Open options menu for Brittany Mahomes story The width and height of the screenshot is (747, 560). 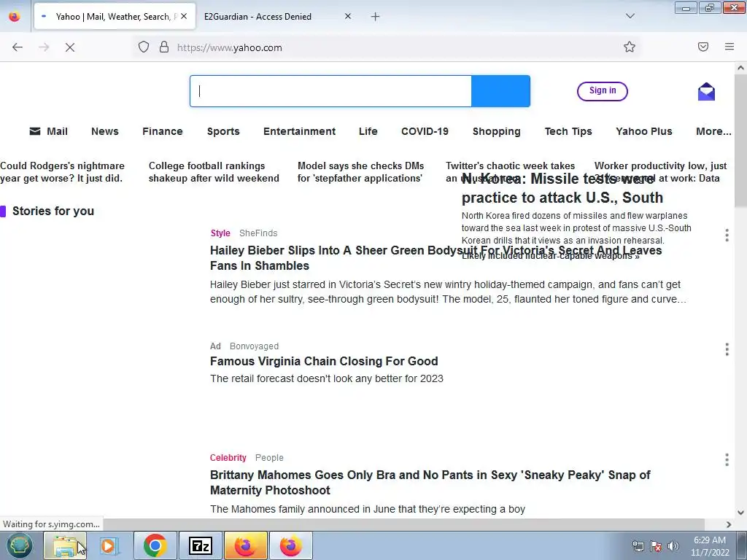click(727, 459)
